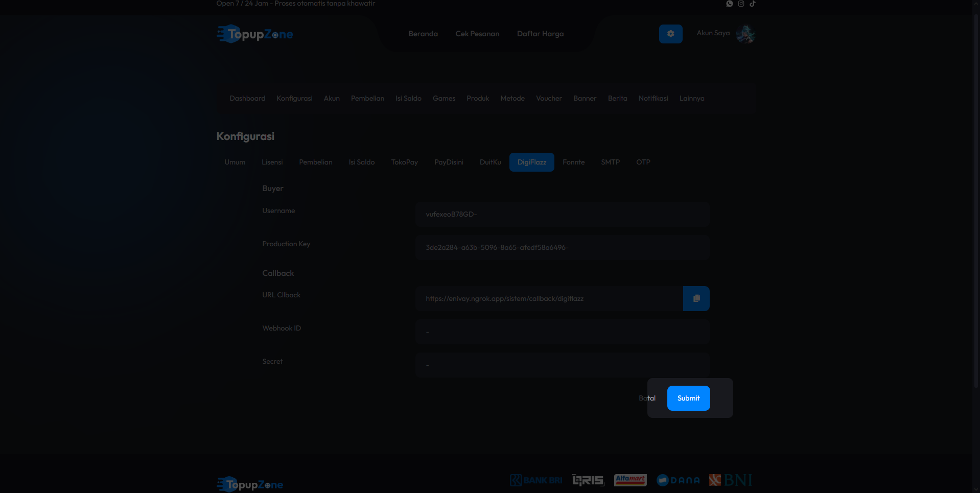Viewport: 980px width, 493px height.
Task: Open the Notifikasi admin menu
Action: (x=653, y=98)
